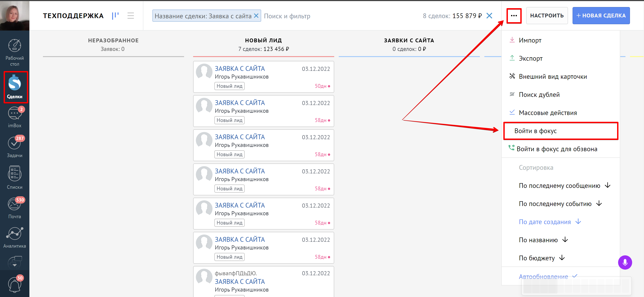The image size is (644, 297).
Task: Open the three-dots more menu
Action: coord(514,16)
